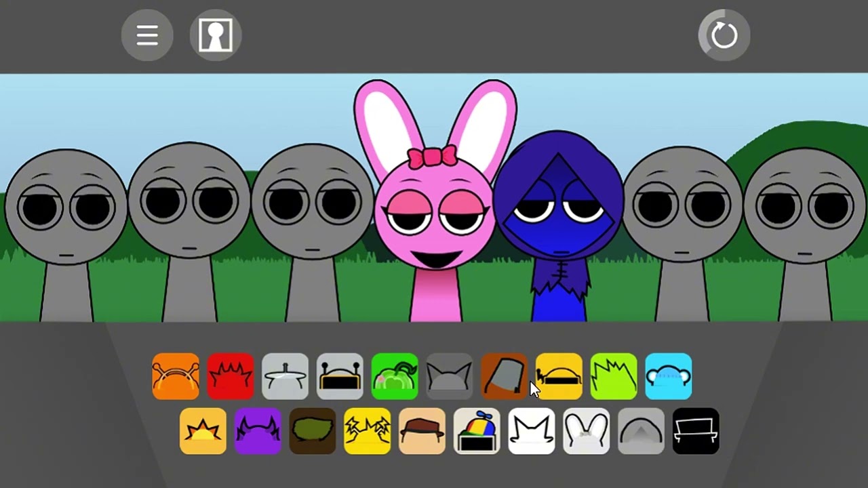The image size is (868, 488).
Task: Select the cyan round-ears icon
Action: click(x=669, y=376)
